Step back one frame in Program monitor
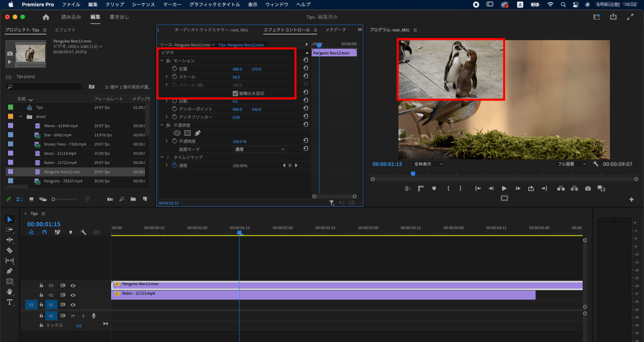Screen dimensions: 644x342 click(491, 188)
